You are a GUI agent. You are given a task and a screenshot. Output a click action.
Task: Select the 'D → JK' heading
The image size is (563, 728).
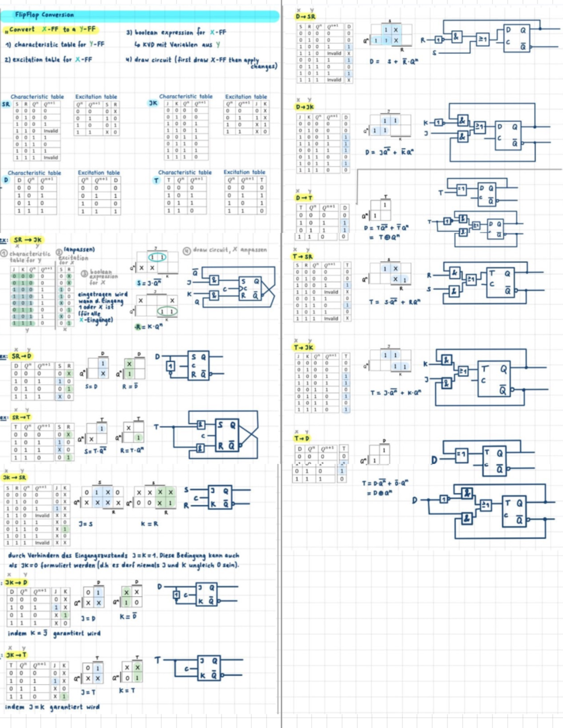tap(305, 107)
